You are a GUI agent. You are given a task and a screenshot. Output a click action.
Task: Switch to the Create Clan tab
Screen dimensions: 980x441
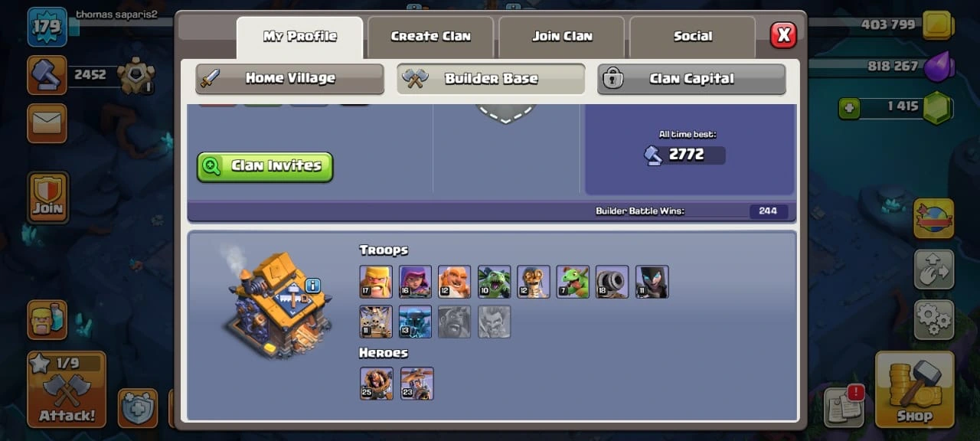(x=430, y=37)
